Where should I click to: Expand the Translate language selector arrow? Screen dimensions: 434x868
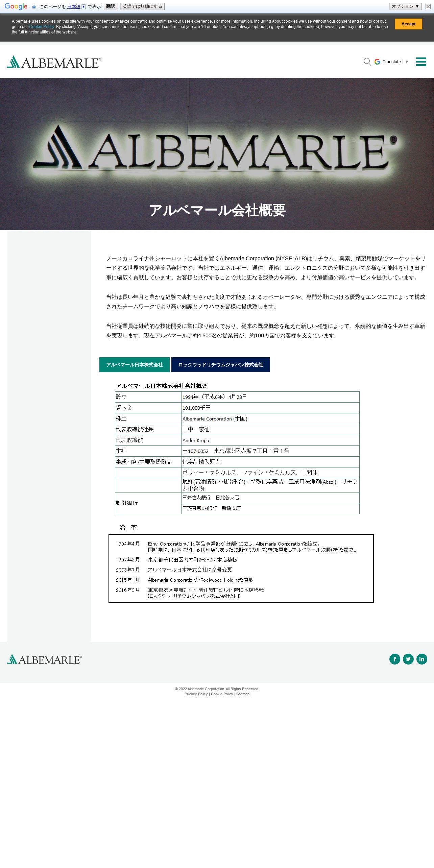tap(407, 62)
